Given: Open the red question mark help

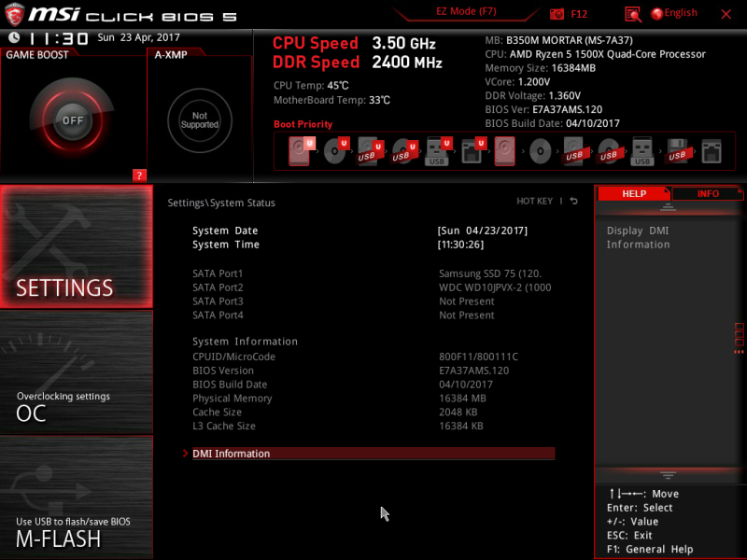Looking at the screenshot, I should (139, 175).
